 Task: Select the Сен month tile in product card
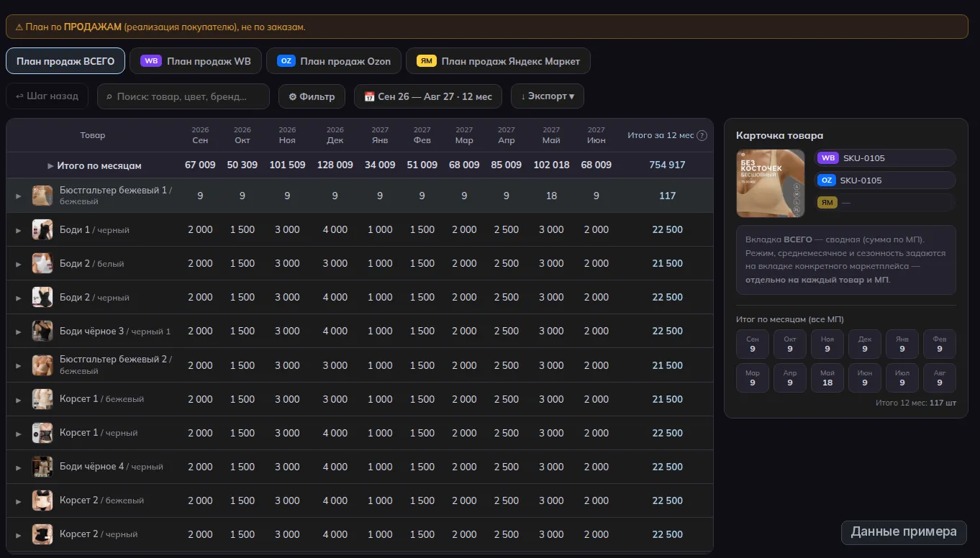753,344
